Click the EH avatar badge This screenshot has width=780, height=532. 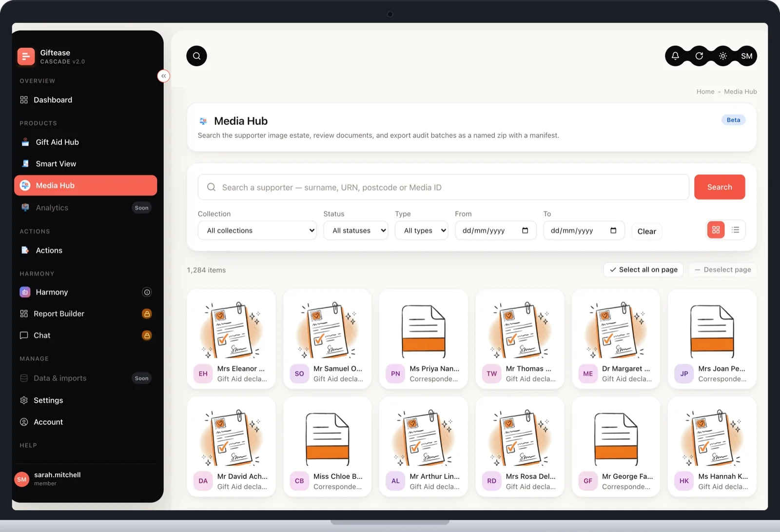coord(203,374)
